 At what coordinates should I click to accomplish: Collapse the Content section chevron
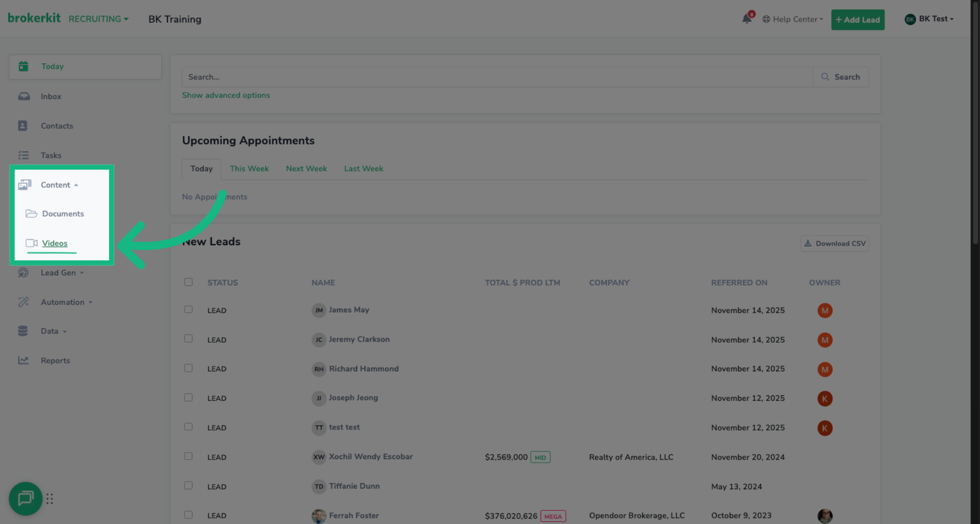(77, 185)
